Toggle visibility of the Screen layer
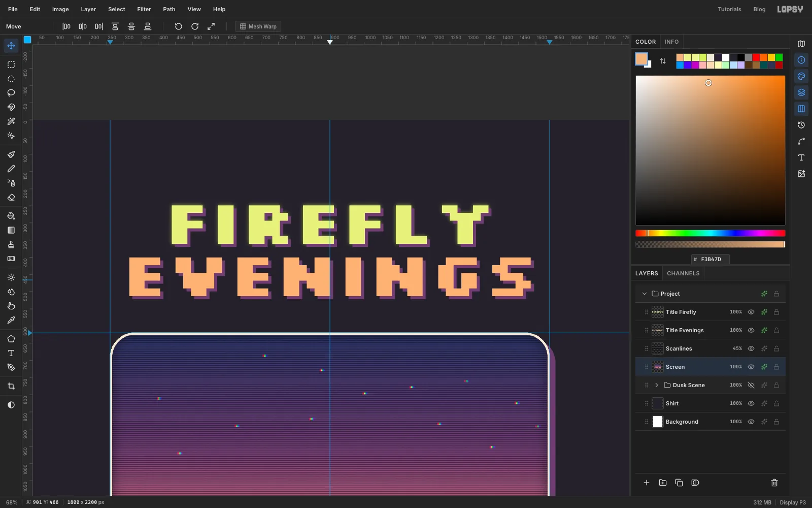The width and height of the screenshot is (812, 508). pos(751,367)
